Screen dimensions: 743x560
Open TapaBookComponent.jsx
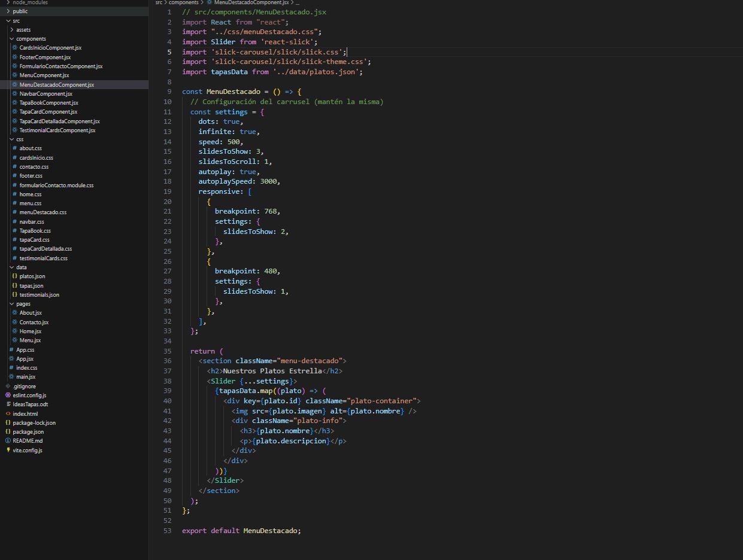pyautogui.click(x=48, y=103)
